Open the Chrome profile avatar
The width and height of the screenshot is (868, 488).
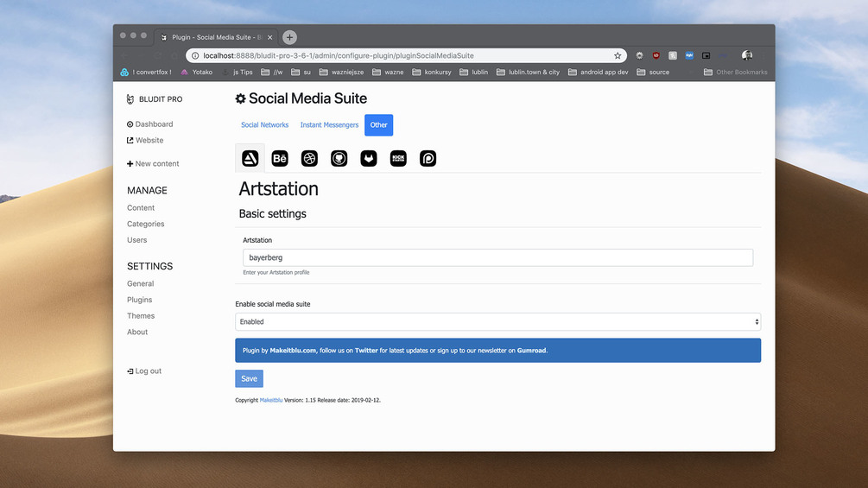[x=747, y=55]
